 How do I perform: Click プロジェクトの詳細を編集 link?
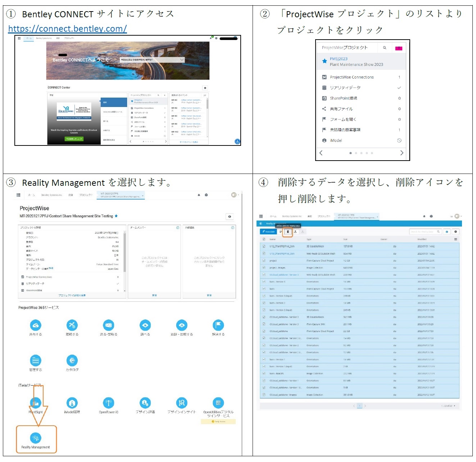coord(72,295)
